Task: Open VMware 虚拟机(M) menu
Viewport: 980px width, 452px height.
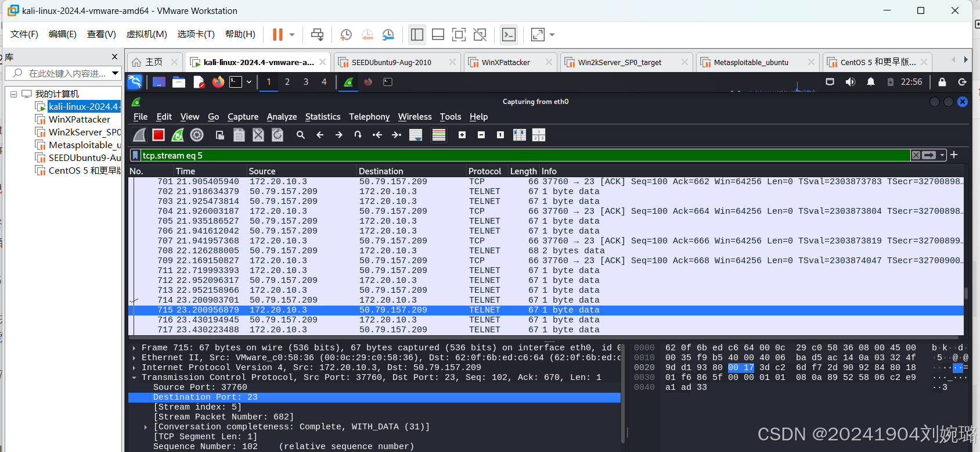Action: click(x=147, y=34)
